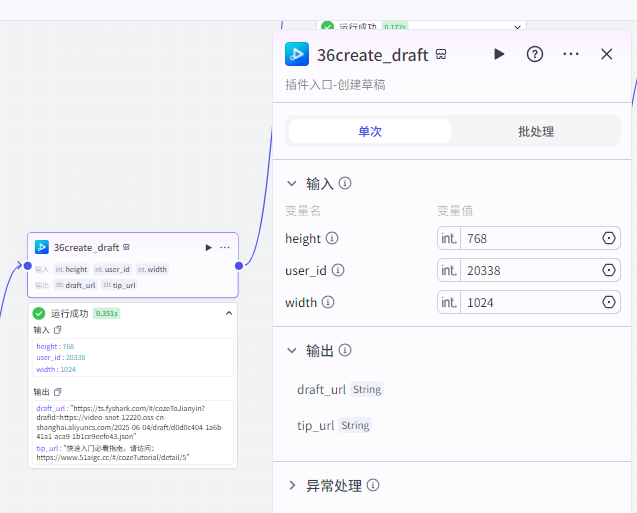637x513 pixels.
Task: Click str. draft_url tag on node card
Action: (76, 285)
